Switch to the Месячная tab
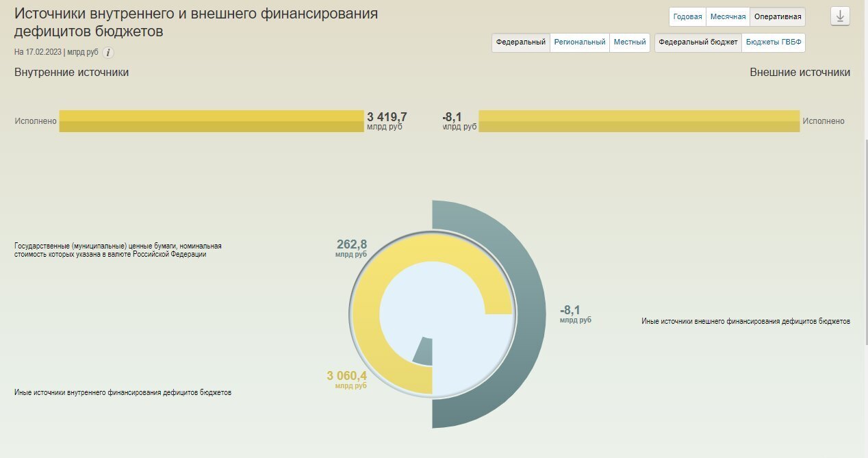The image size is (868, 458). coord(727,16)
